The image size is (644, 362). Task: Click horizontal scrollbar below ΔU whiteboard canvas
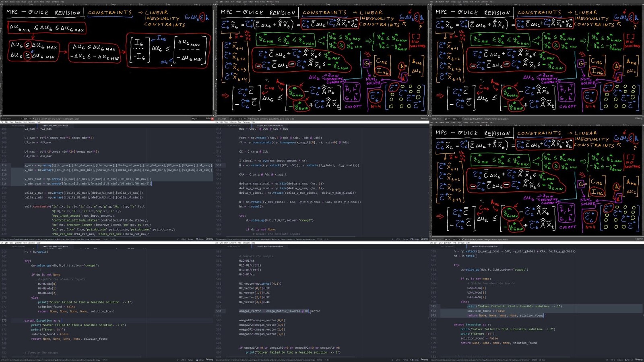107,116
